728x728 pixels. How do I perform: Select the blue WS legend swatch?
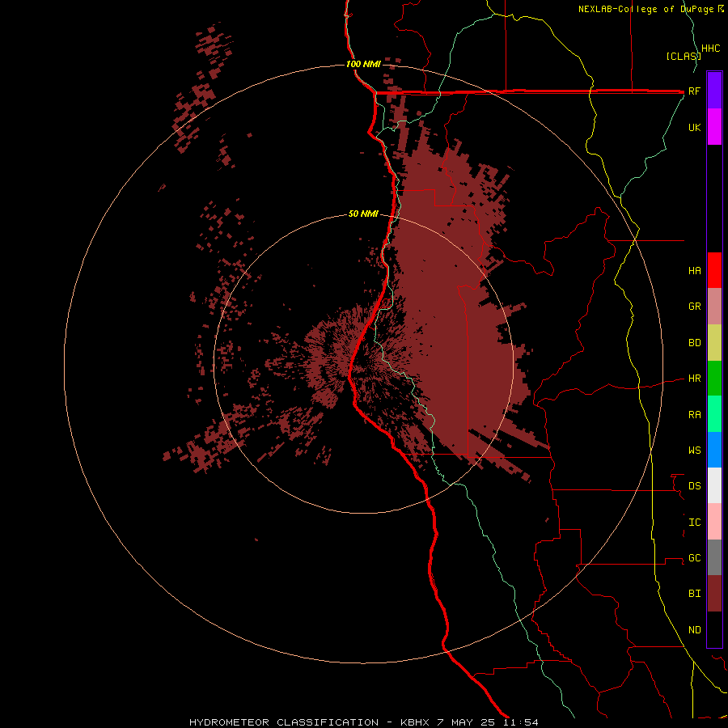tap(714, 450)
